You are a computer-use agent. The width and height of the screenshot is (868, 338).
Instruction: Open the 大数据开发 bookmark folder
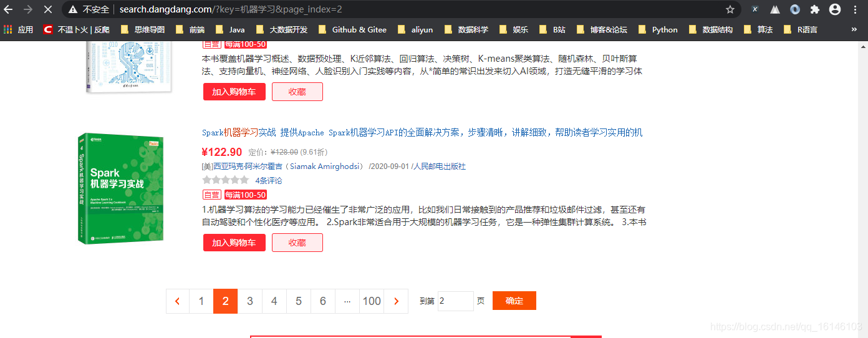pos(282,29)
